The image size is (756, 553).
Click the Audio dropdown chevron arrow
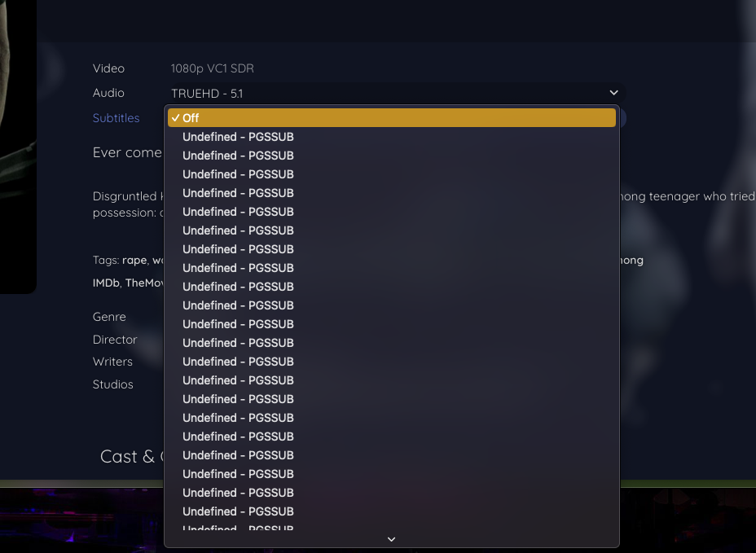tap(613, 93)
